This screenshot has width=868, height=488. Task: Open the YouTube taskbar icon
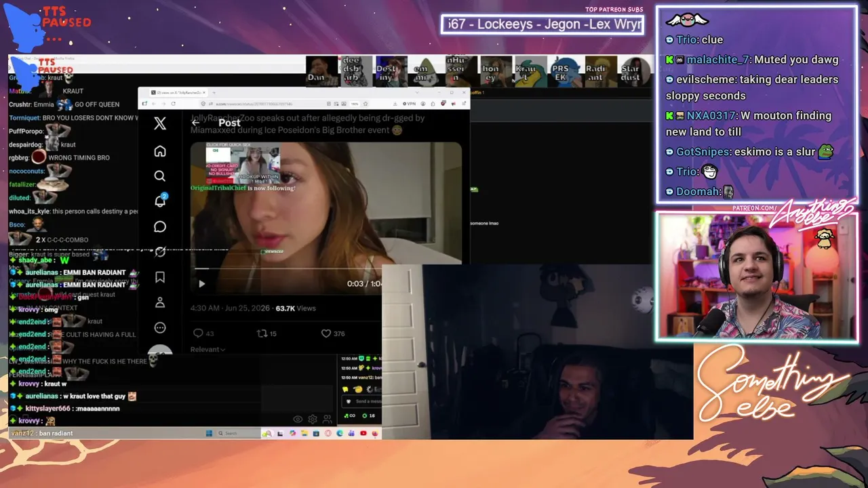(363, 434)
